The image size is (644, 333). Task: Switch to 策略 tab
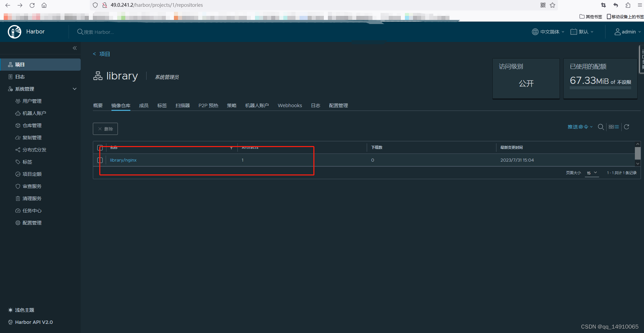[232, 105]
